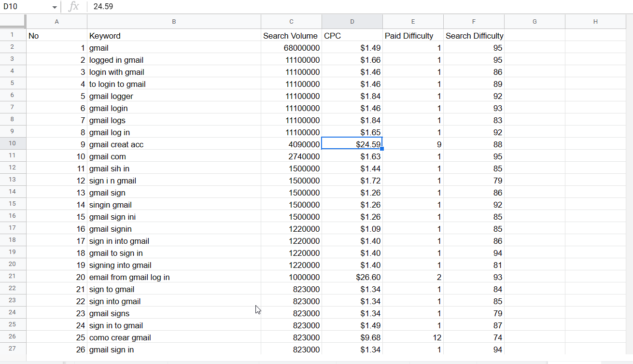Select the 'sign i n gmail' cell

(x=174, y=181)
